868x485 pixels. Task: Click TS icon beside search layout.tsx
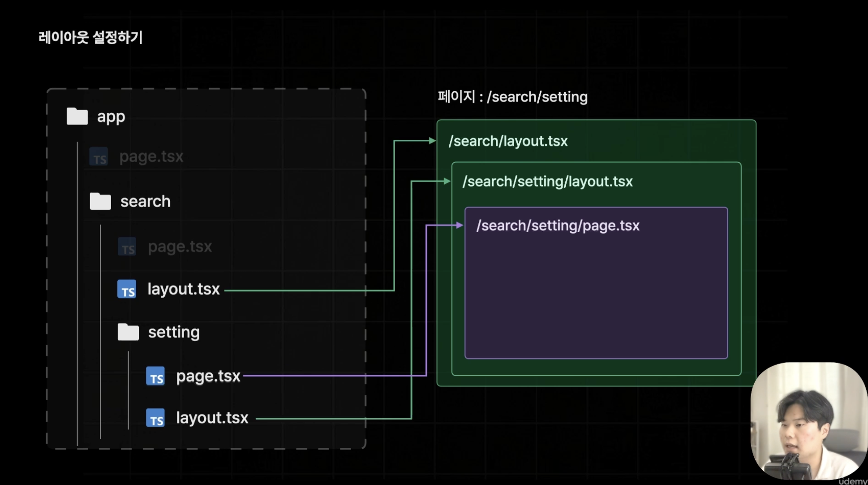[x=127, y=289]
